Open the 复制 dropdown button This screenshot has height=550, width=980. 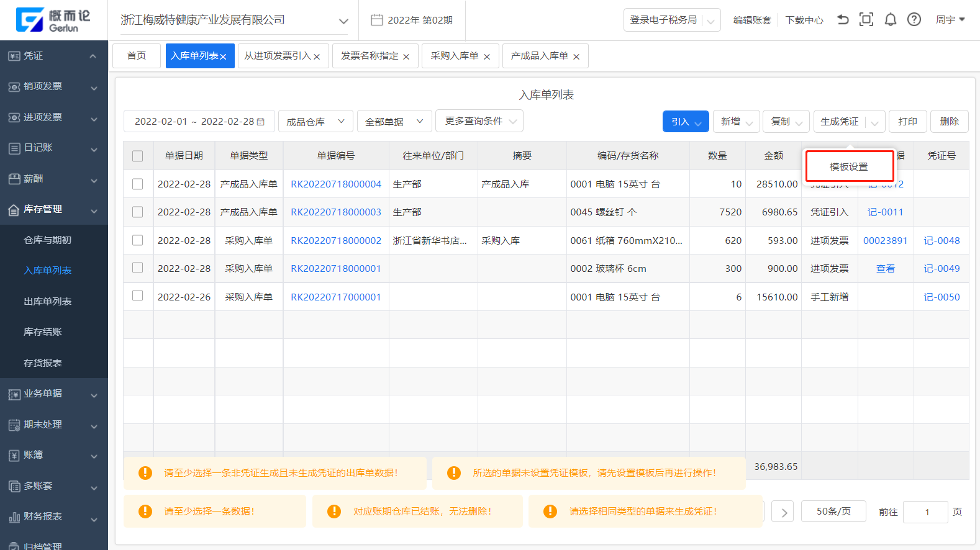pos(786,122)
